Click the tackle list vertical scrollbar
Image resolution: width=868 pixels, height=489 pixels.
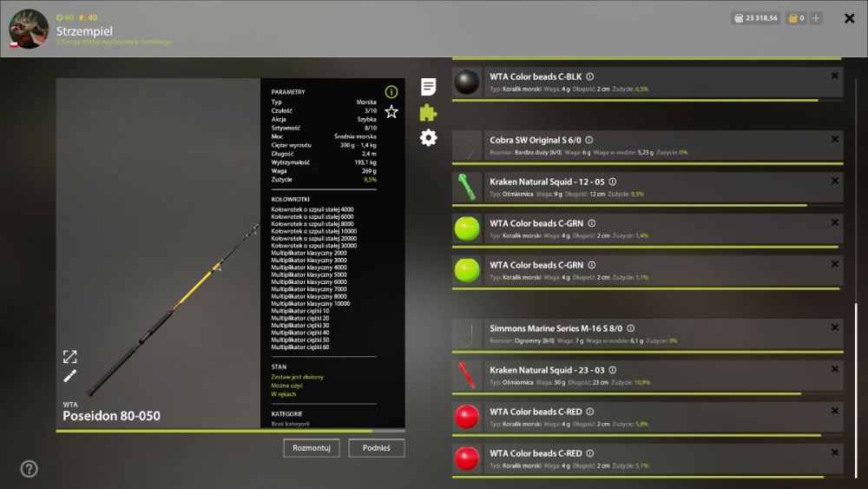856,391
